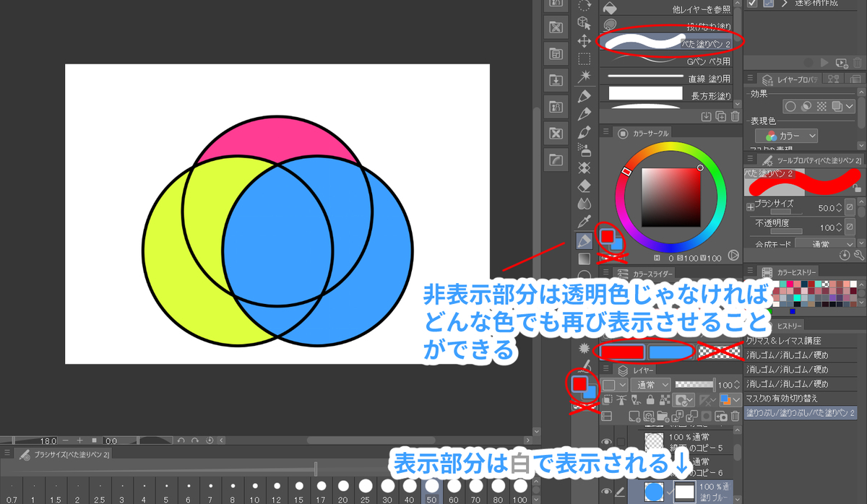867x504 pixels.
Task: Select the Auto select magic wand tool
Action: point(584,77)
